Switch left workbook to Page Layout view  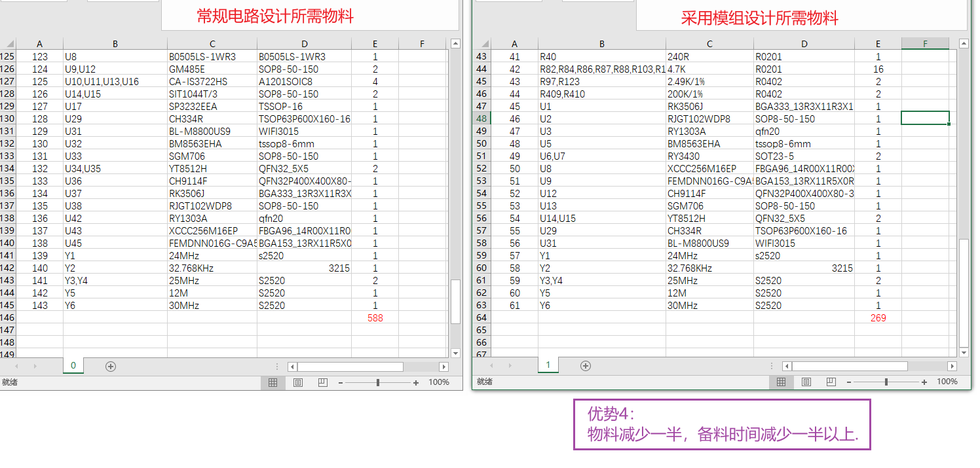(298, 382)
